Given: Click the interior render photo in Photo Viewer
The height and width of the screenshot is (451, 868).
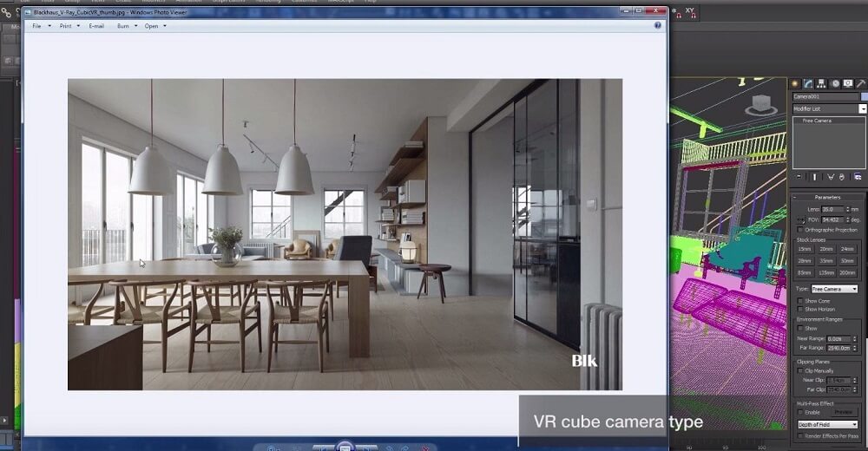Looking at the screenshot, I should (x=345, y=235).
